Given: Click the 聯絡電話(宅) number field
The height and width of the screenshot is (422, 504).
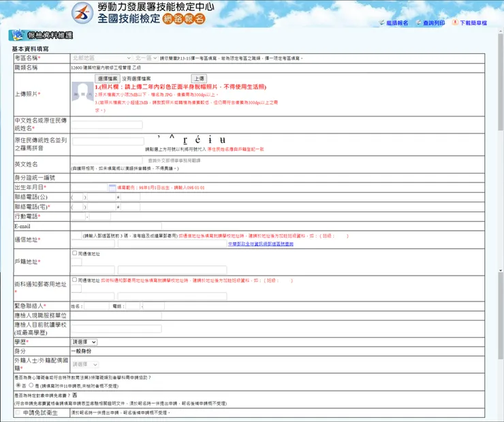Looking at the screenshot, I should 101,207.
